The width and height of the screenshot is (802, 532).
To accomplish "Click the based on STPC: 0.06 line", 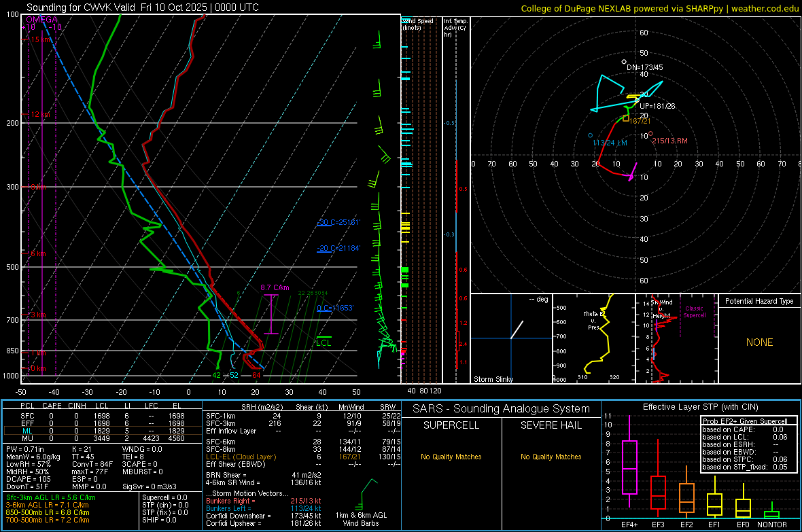I will (x=745, y=459).
